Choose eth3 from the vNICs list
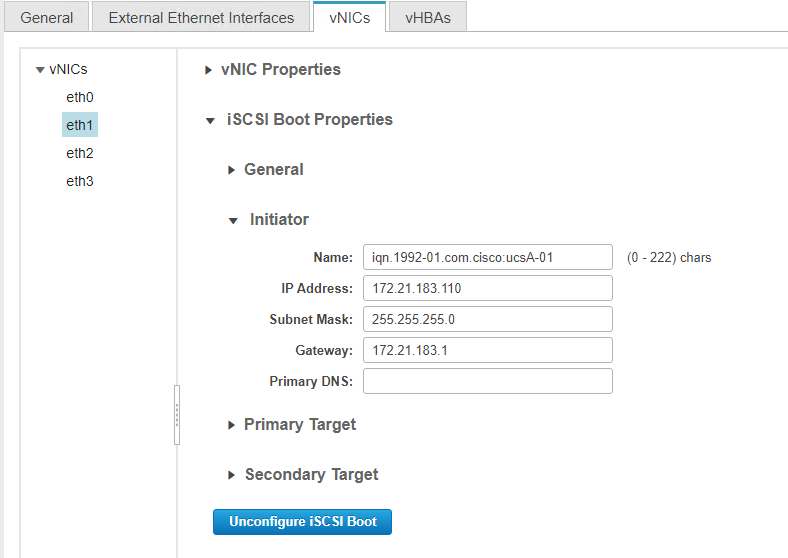 click(x=80, y=181)
